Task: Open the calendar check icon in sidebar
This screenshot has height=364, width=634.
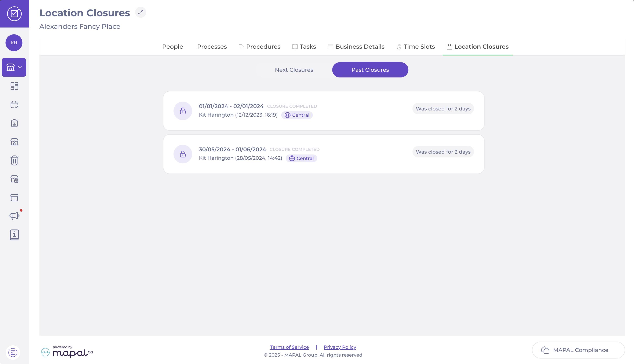Action: tap(14, 105)
